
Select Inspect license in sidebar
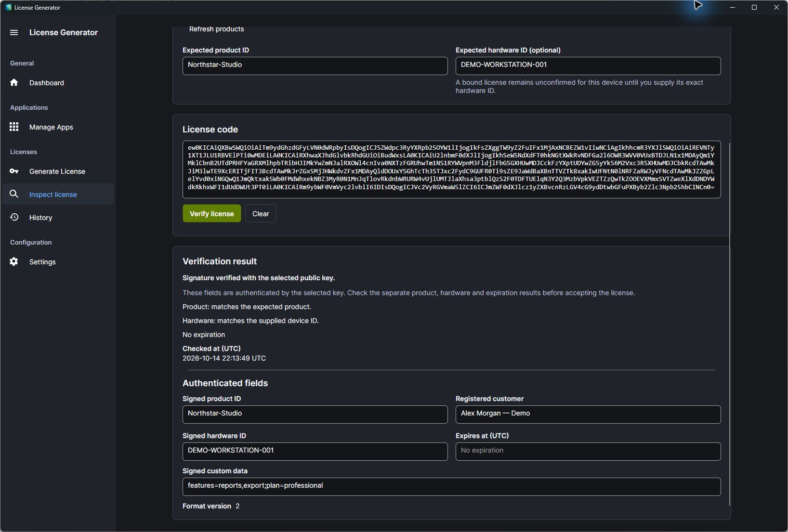click(58, 194)
